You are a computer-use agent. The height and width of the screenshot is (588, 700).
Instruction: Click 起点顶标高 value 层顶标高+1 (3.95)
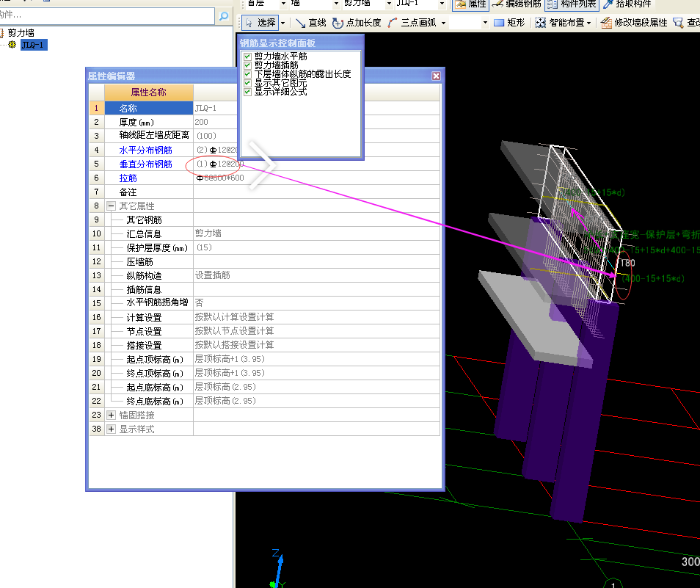point(316,359)
